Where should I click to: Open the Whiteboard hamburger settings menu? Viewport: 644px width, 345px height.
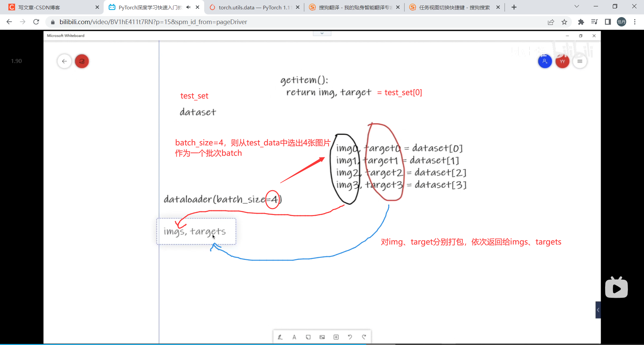point(580,61)
